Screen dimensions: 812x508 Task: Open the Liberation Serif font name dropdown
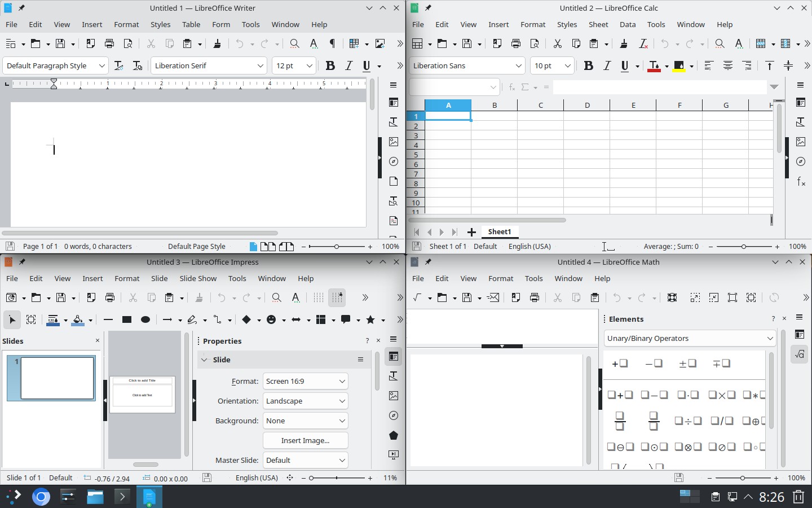pyautogui.click(x=260, y=66)
